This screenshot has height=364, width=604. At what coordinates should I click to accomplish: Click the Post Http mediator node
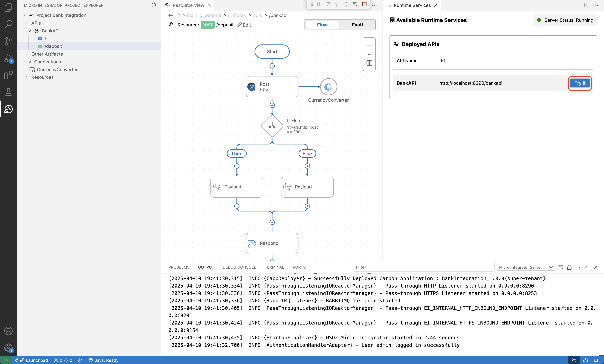pos(272,87)
